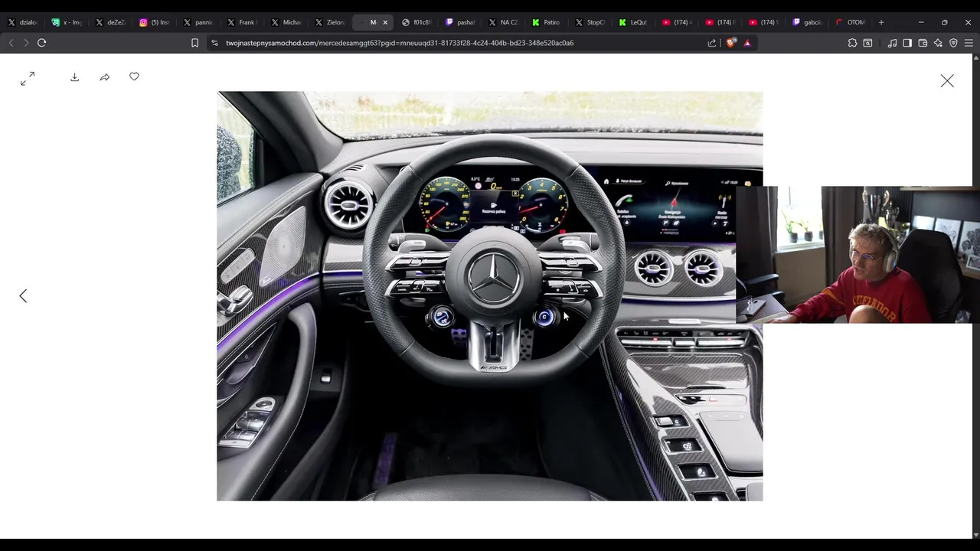Click the page vertical scrollbar
Viewport: 980px width, 551px height.
click(976, 297)
